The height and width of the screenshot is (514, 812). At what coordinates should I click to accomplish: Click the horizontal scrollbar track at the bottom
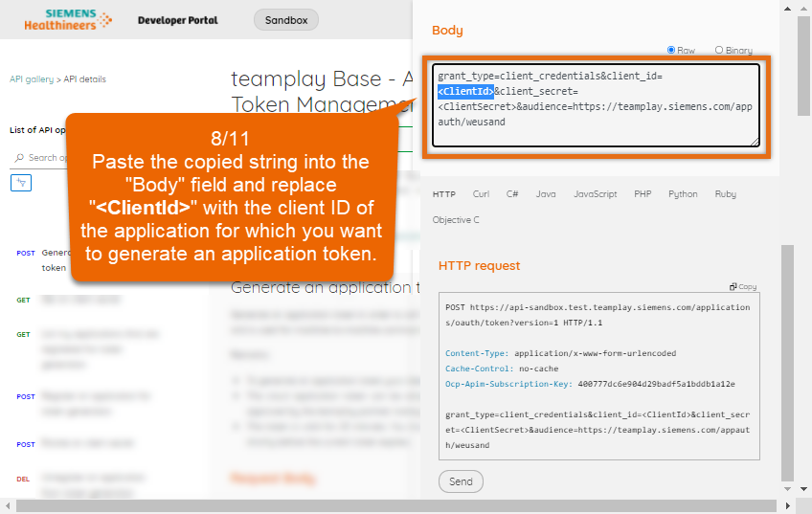[x=383, y=506]
